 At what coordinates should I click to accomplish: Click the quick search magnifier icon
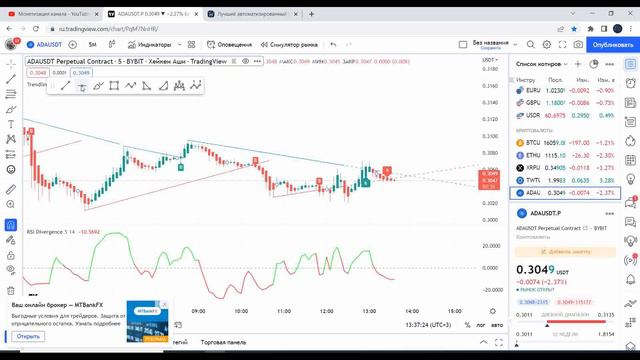(530, 44)
